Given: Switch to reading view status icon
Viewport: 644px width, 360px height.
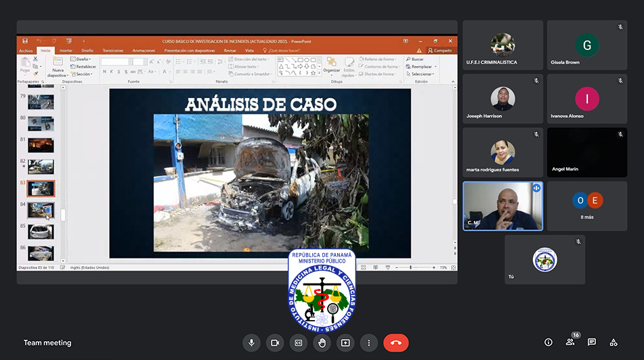Looking at the screenshot, I should point(375,267).
